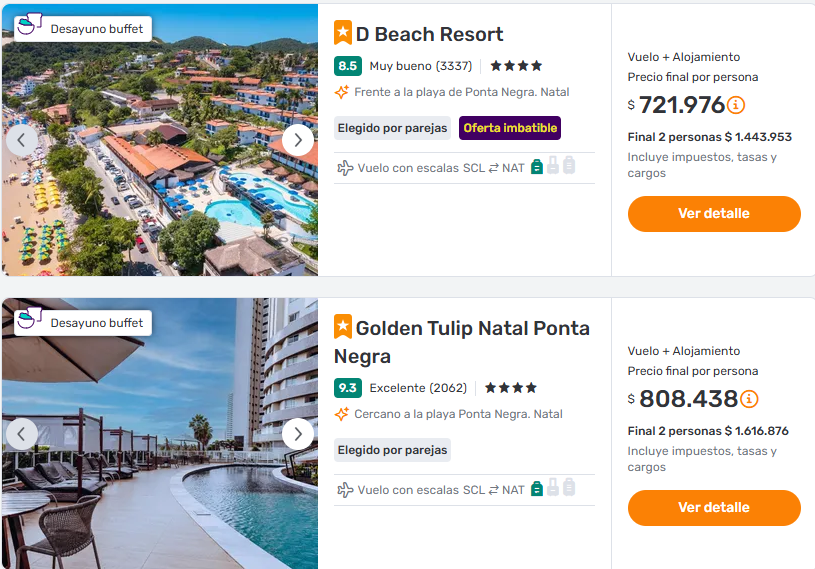The width and height of the screenshot is (815, 569).
Task: Click orange star badge beside Golden Tulip title
Action: pos(343,327)
